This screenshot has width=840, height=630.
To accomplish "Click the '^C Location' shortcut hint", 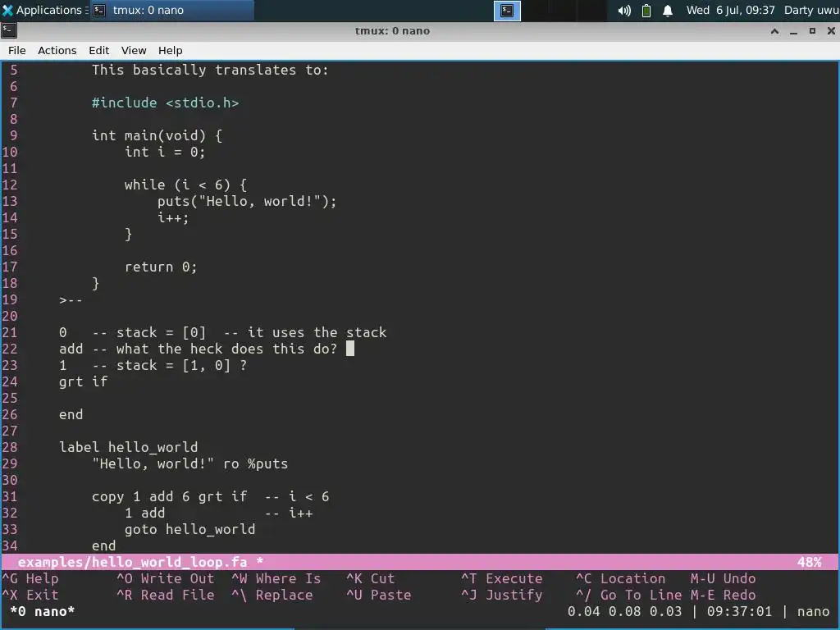I will pyautogui.click(x=620, y=578).
